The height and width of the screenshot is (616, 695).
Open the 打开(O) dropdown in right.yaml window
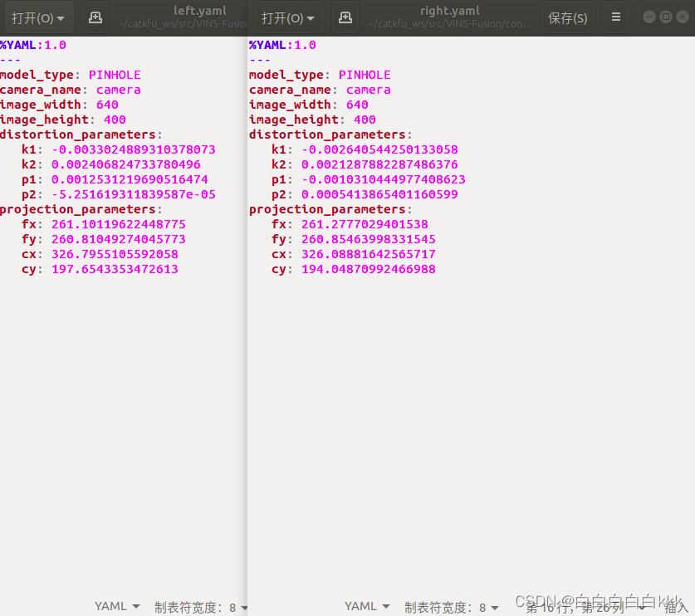tap(288, 17)
